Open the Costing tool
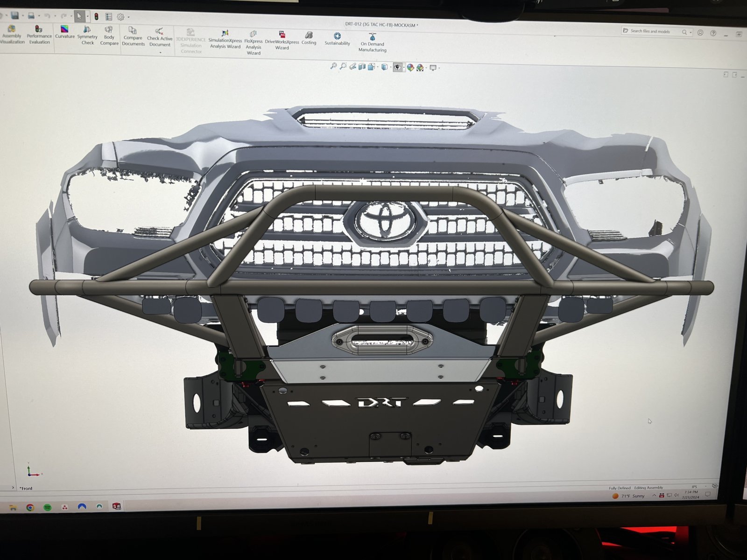 click(309, 39)
